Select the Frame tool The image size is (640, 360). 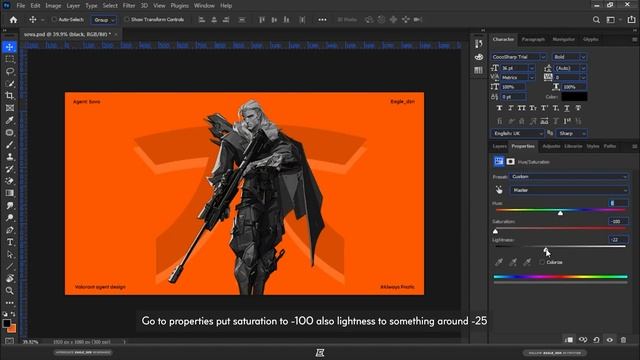click(x=9, y=108)
